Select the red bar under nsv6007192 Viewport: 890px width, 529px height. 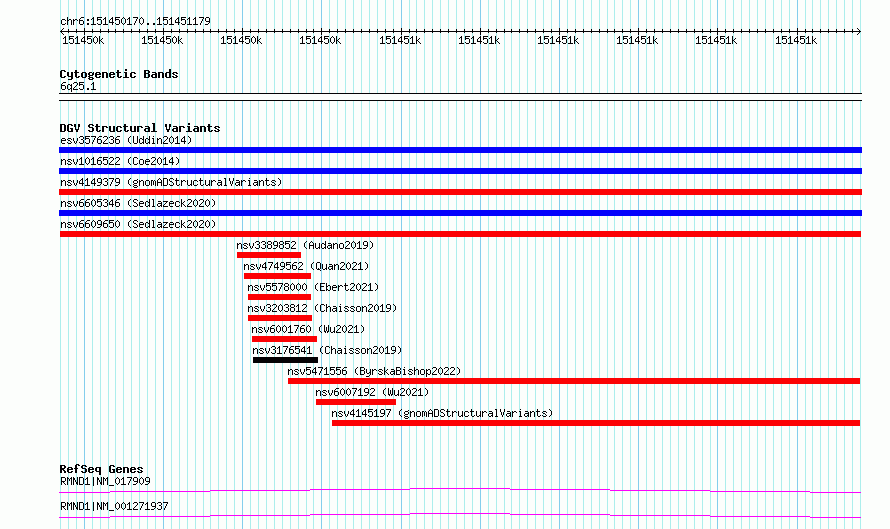356,402
